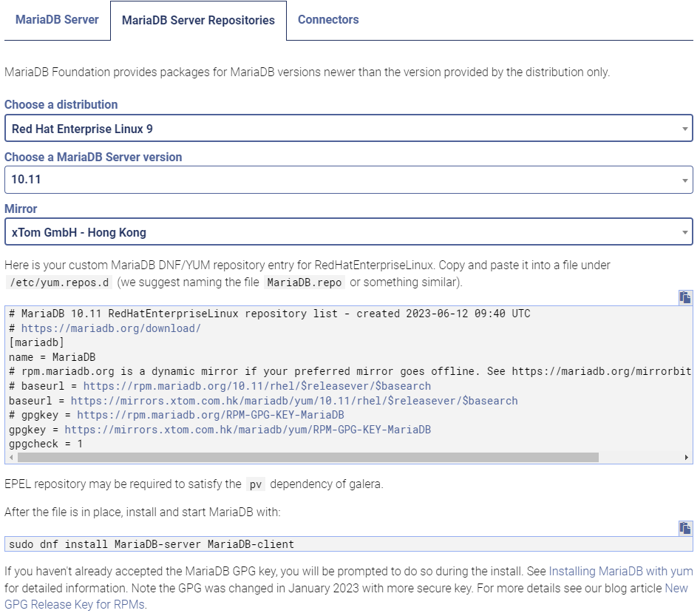This screenshot has width=700, height=616.
Task: Click the '[mariadb]' section header line
Action: pos(37,342)
